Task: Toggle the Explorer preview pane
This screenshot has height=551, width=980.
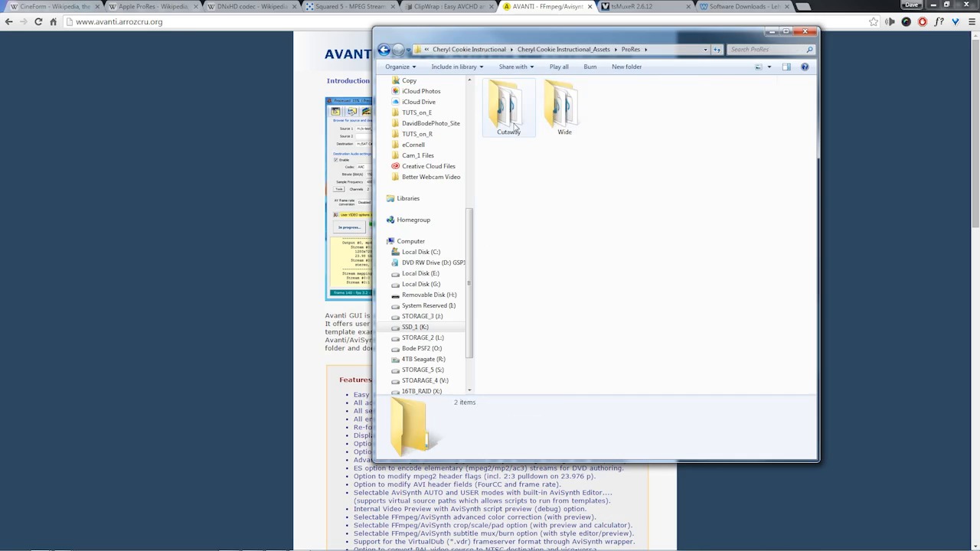Action: (x=786, y=67)
